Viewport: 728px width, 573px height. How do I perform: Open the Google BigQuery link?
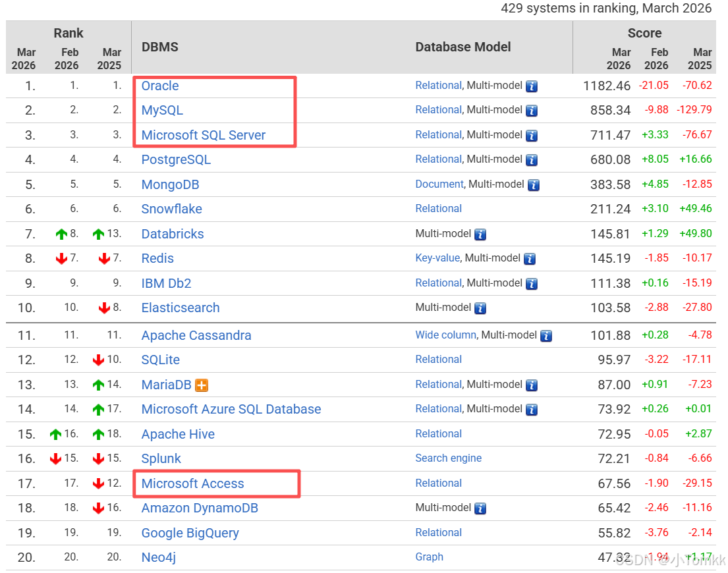pos(190,533)
